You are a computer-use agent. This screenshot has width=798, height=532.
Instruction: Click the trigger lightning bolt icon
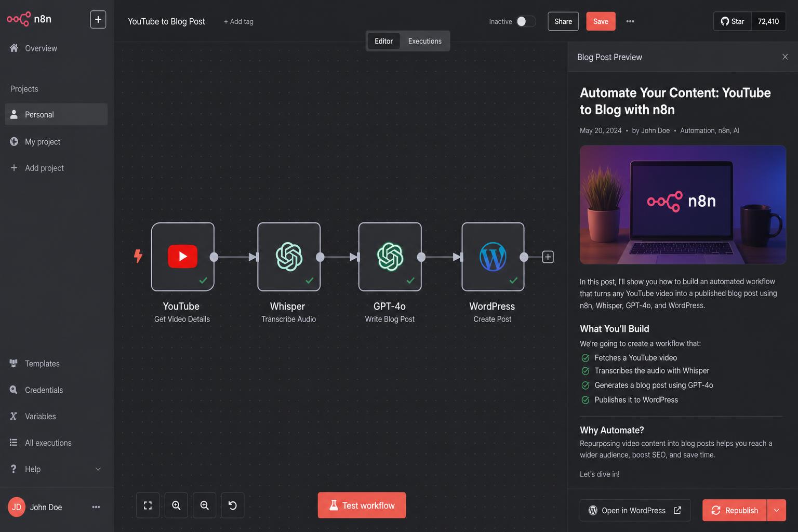click(x=138, y=256)
